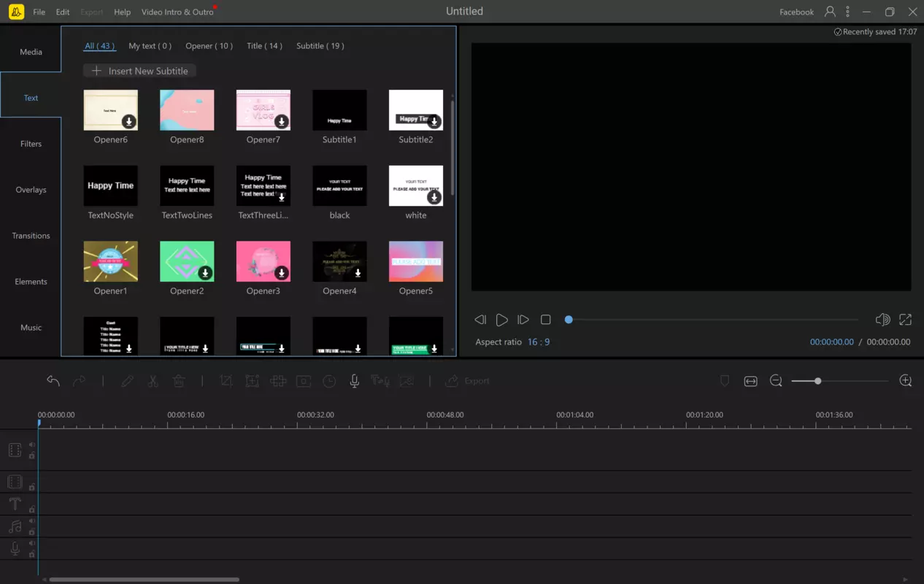The height and width of the screenshot is (584, 924).
Task: Open the three-dot more options menu
Action: (847, 12)
